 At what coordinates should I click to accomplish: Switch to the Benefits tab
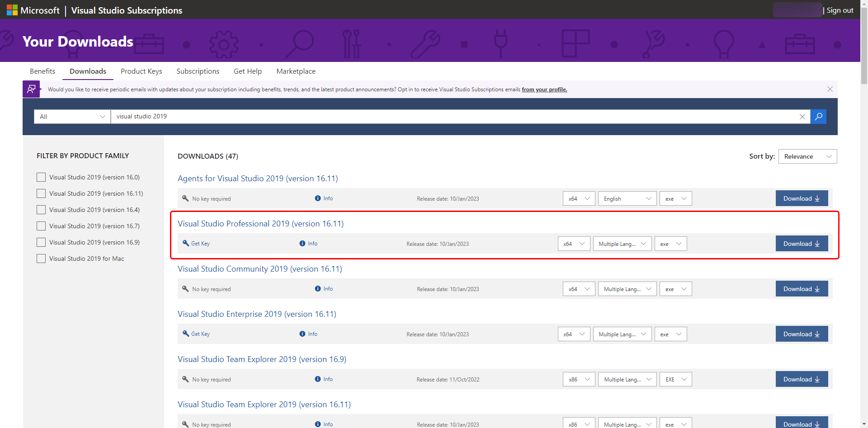coord(42,71)
